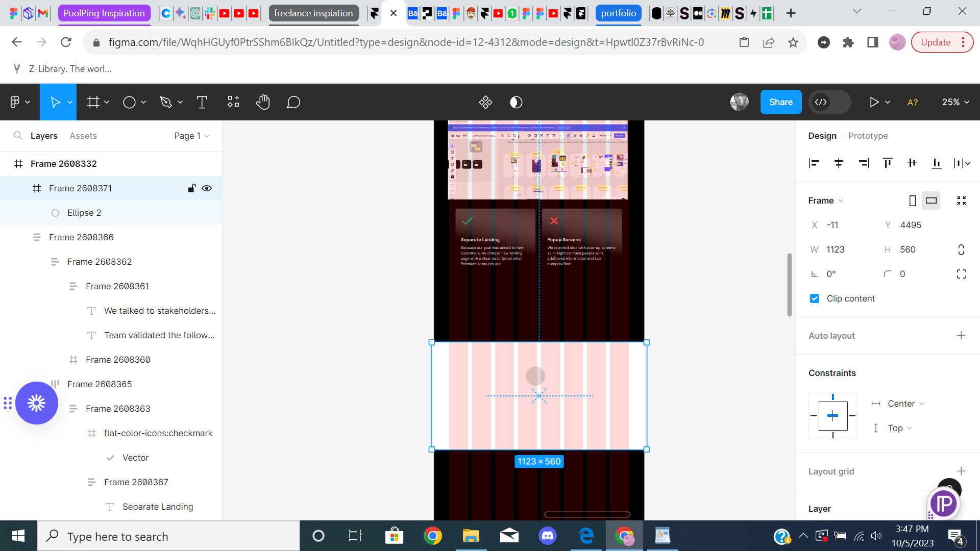The width and height of the screenshot is (980, 551).
Task: Open the Resources tool
Action: 233,103
